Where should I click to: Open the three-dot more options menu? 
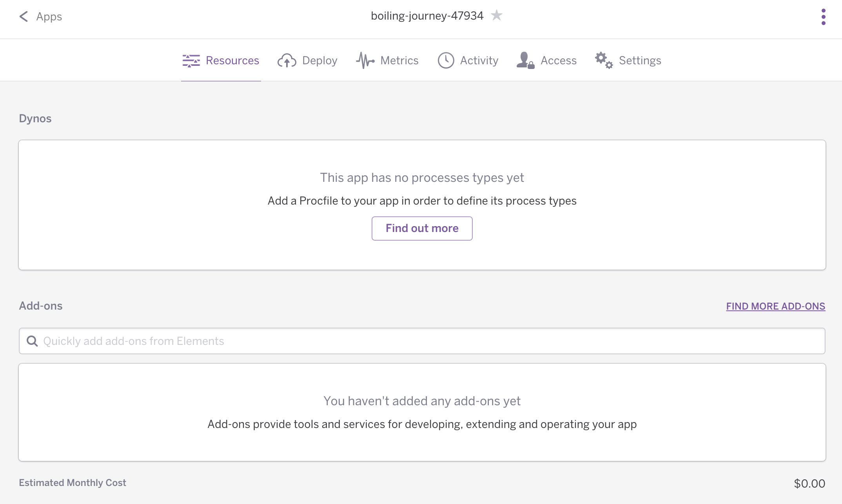823,17
